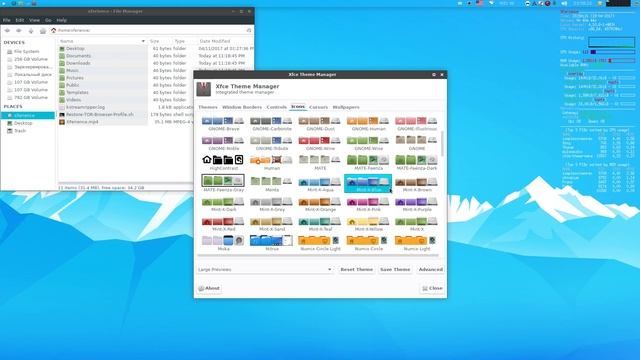Click the Home icon in File Manager toolbar
This screenshot has width=640, height=360.
point(43,31)
